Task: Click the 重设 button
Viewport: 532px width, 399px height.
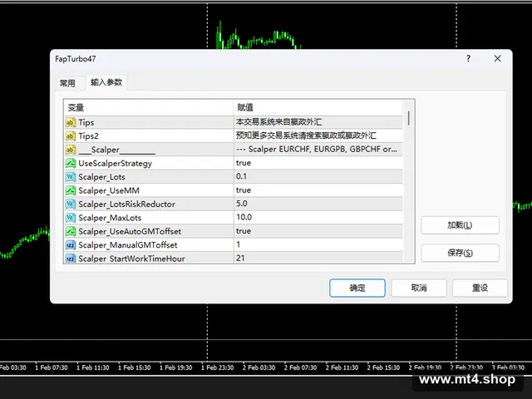Action: (480, 288)
